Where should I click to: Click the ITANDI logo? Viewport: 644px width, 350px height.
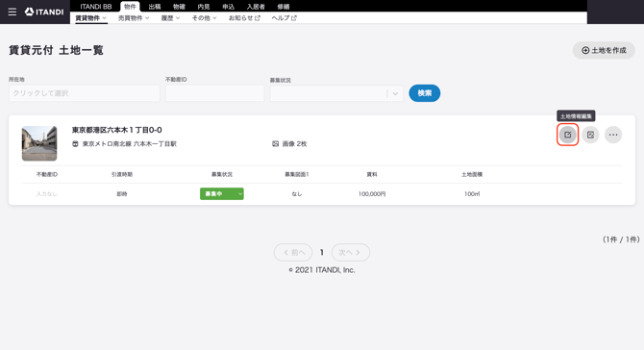pos(44,12)
